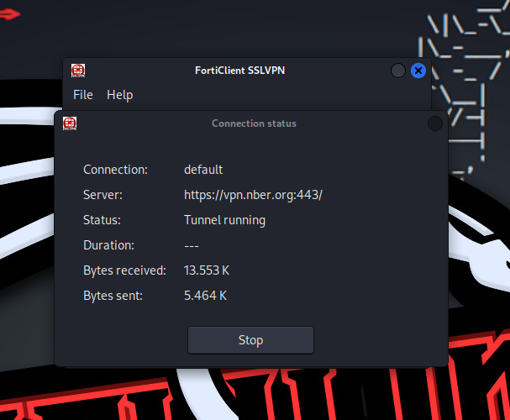This screenshot has height=420, width=510.
Task: Click the 'Connection:' field label
Action: tap(115, 170)
